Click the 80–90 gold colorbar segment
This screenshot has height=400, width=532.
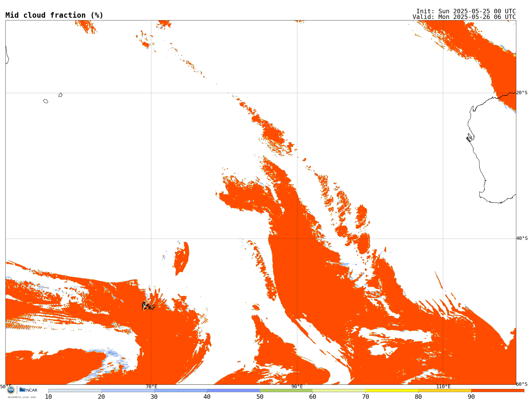(445, 391)
